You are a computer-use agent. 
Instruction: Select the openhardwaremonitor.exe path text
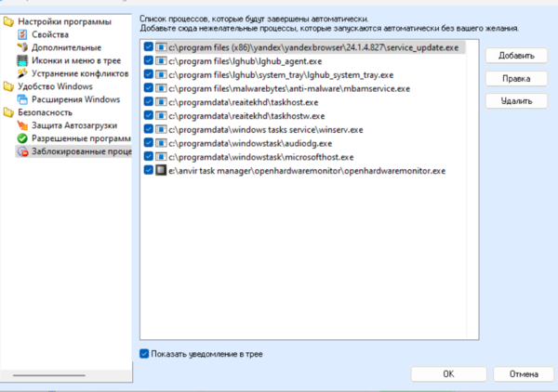point(307,170)
